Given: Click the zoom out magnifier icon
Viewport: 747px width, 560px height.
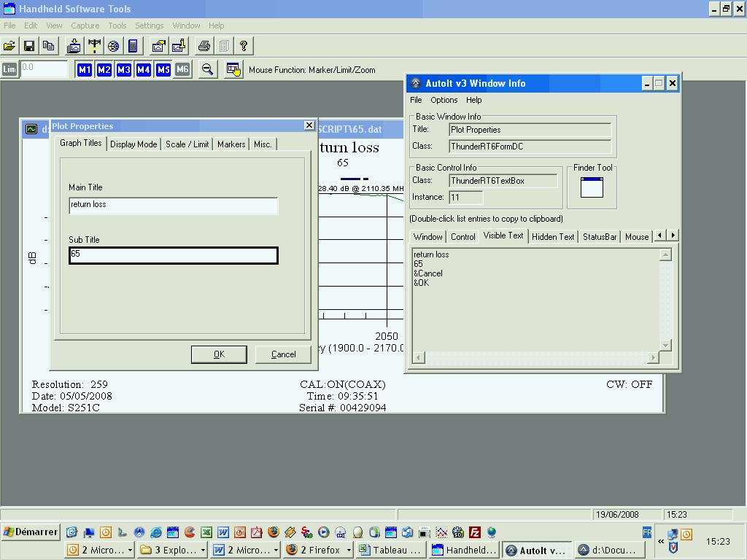Looking at the screenshot, I should (x=208, y=69).
